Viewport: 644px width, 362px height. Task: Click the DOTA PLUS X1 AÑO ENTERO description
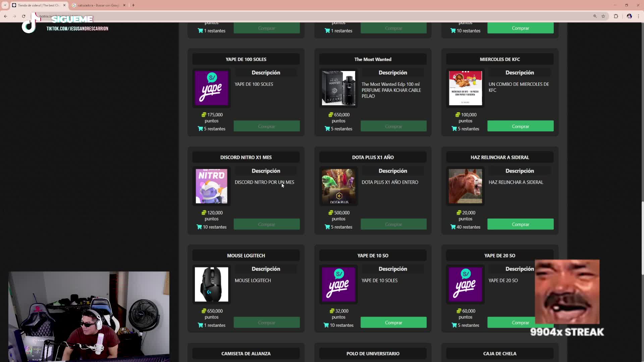(390, 182)
